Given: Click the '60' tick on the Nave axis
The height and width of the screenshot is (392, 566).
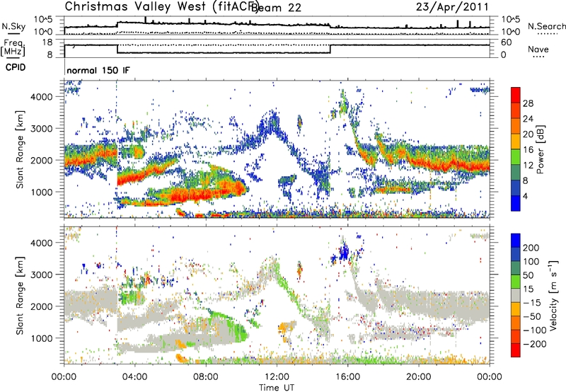Looking at the screenshot, I should (506, 42).
